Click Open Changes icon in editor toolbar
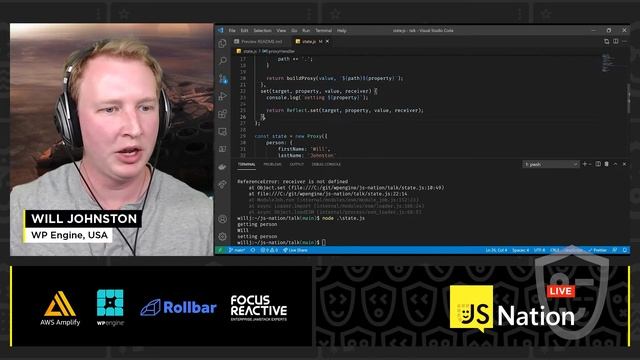Viewport: 640px width, 360px height. [x=607, y=41]
